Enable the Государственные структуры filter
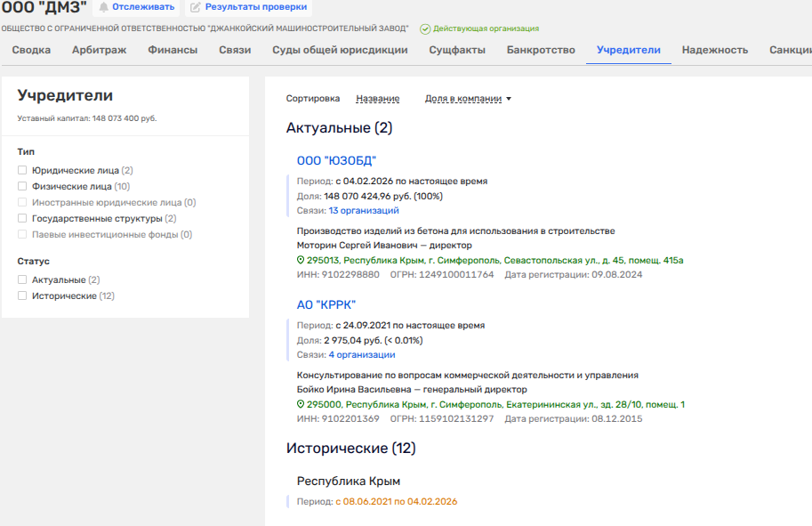812x526 pixels. [x=22, y=218]
